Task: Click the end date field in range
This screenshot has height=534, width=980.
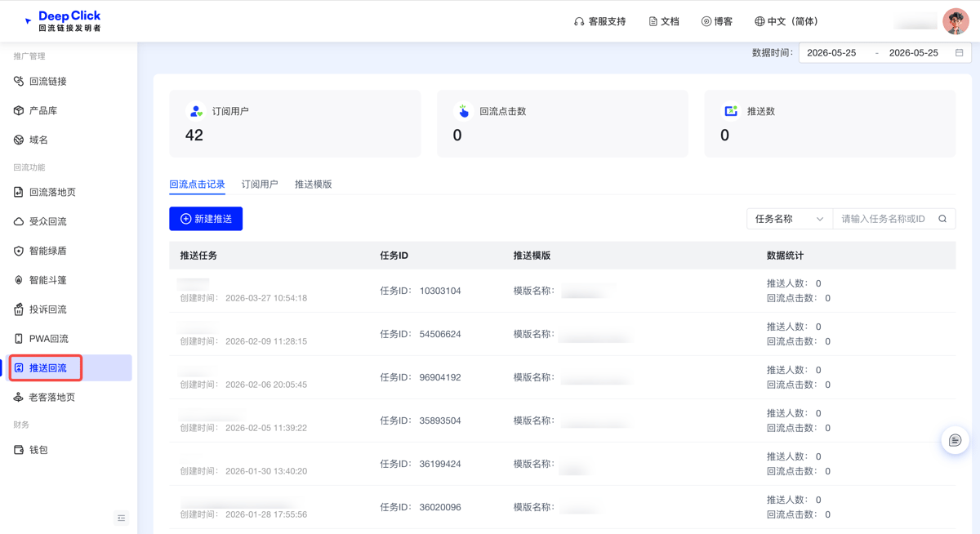Action: pos(913,53)
